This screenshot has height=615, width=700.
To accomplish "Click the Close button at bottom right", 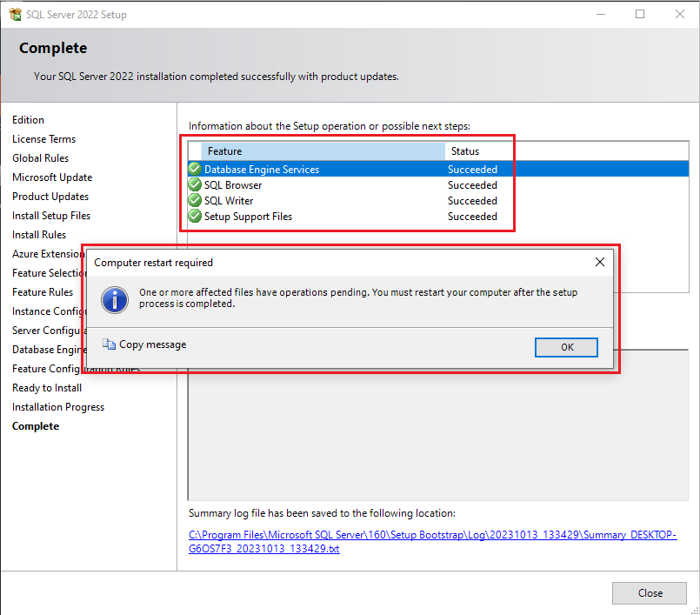I will (650, 593).
